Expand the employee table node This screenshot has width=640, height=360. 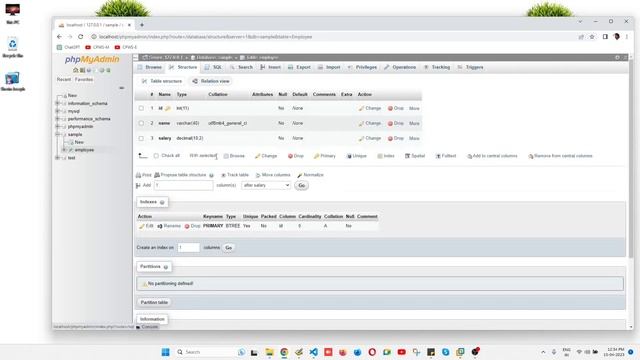pos(64,150)
